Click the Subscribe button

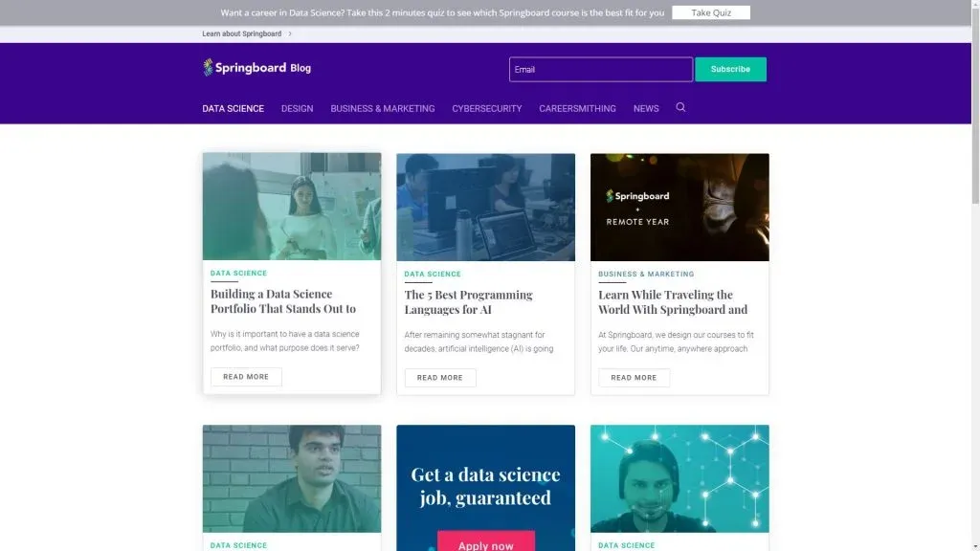[730, 69]
